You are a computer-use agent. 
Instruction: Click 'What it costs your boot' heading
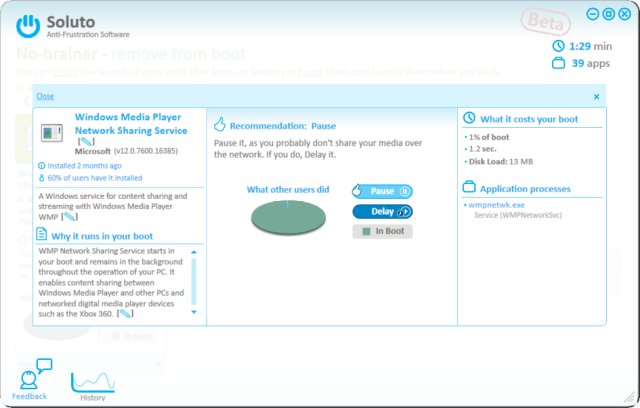coord(529,119)
